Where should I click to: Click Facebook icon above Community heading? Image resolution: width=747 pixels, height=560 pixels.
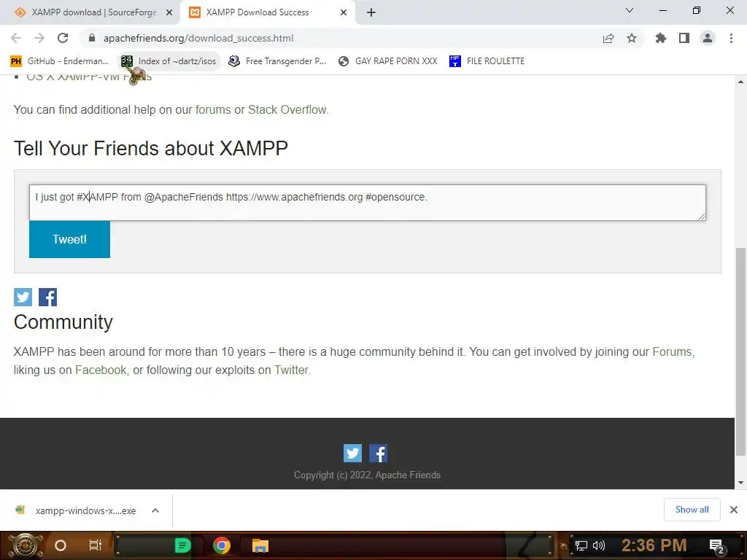(47, 297)
